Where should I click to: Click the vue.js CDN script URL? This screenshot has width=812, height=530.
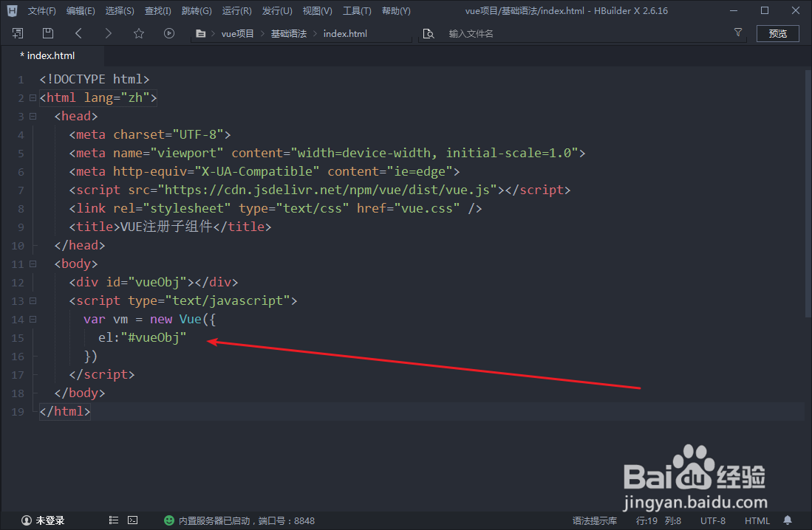click(x=327, y=190)
